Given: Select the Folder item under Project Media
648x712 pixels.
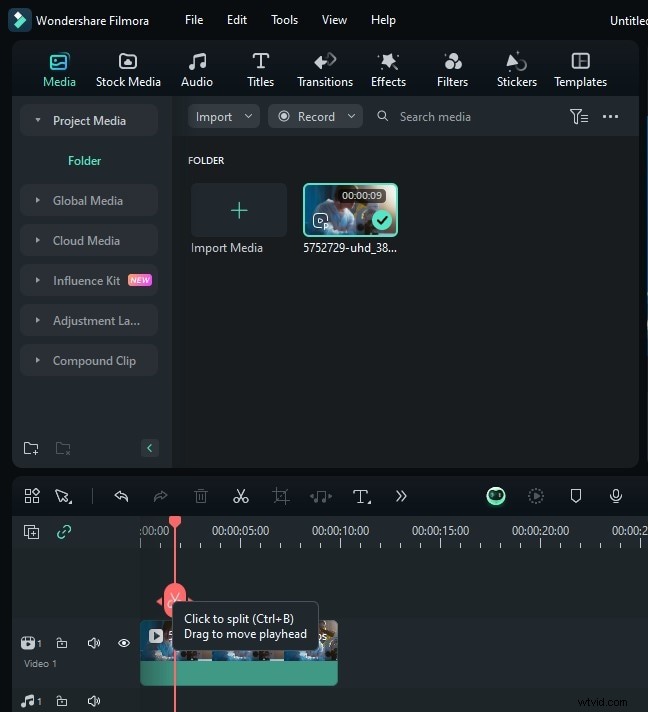Looking at the screenshot, I should 84,161.
